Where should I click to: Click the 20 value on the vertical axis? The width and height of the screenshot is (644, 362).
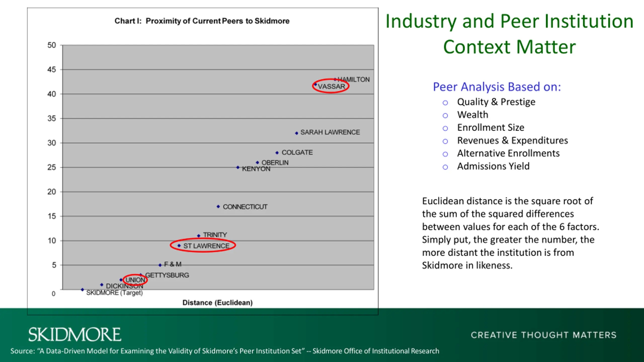click(52, 192)
